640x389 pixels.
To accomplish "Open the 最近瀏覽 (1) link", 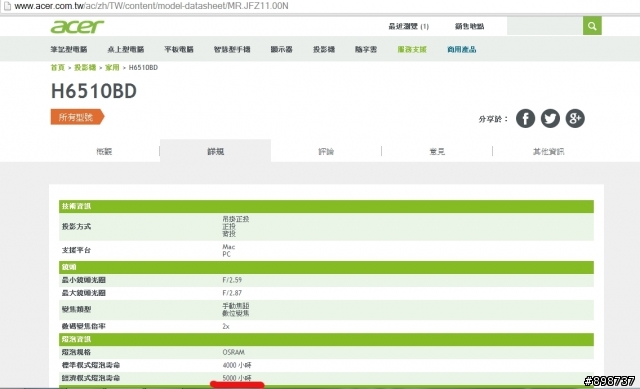I will tap(409, 26).
